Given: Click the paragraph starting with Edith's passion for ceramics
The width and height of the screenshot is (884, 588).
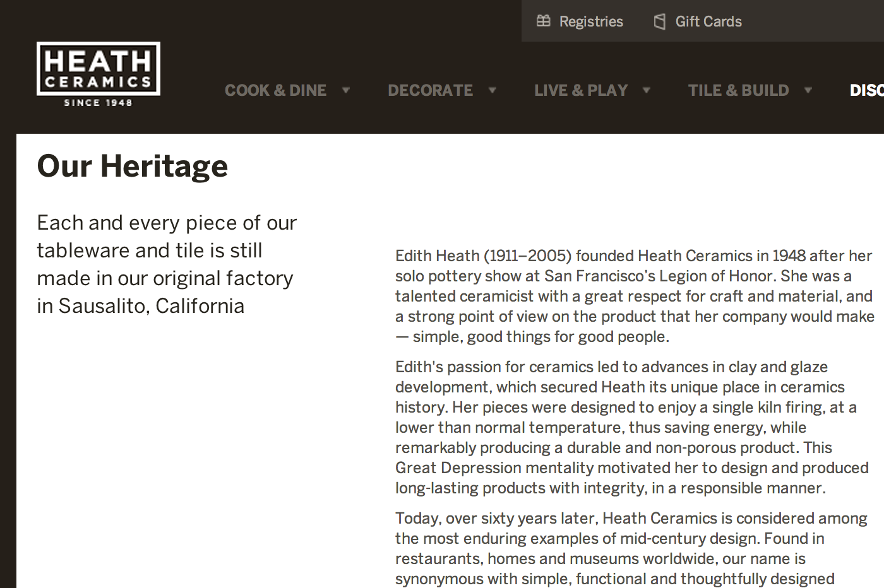Looking at the screenshot, I should tap(631, 427).
